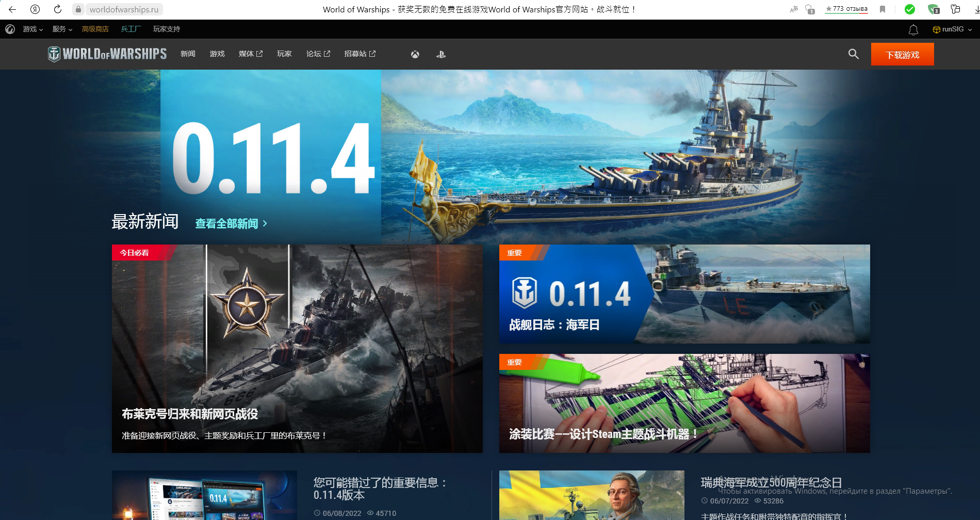
Task: Open the 涂装比赛 Steam camouflage contest card
Action: pyautogui.click(x=684, y=403)
